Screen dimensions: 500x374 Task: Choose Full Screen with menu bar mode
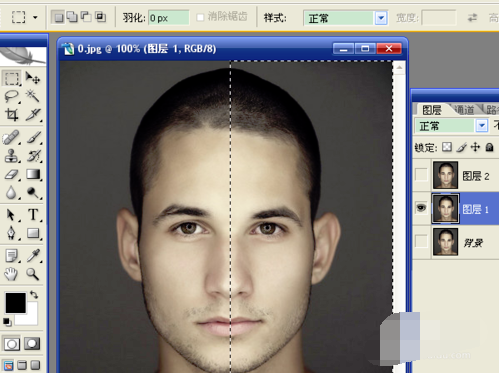tap(22, 366)
